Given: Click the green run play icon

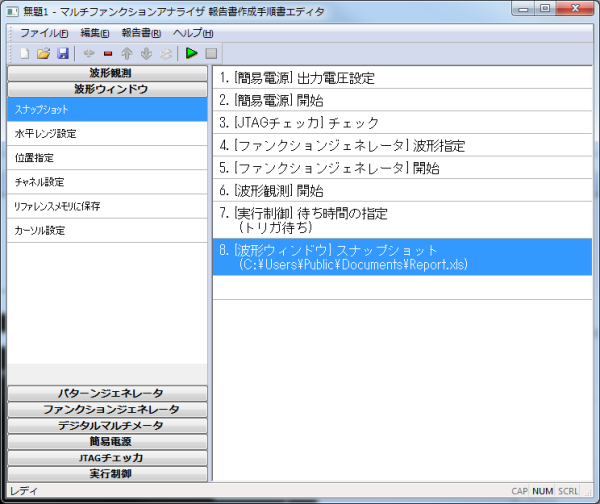Looking at the screenshot, I should click(x=191, y=53).
